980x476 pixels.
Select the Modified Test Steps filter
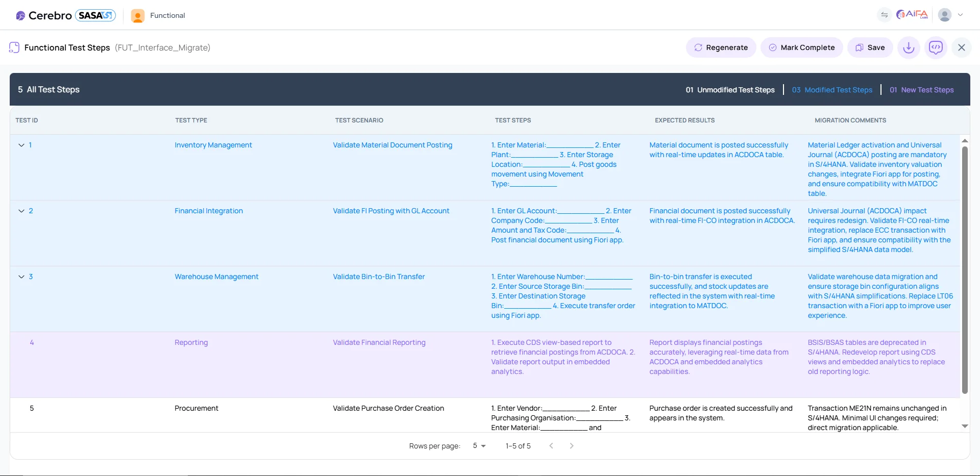[831, 89]
